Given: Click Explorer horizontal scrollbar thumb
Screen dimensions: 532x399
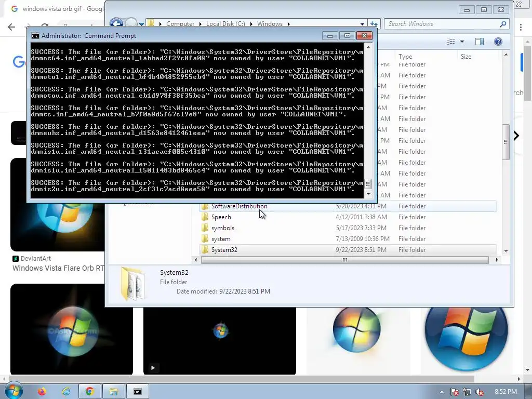Looking at the screenshot, I should (345, 260).
